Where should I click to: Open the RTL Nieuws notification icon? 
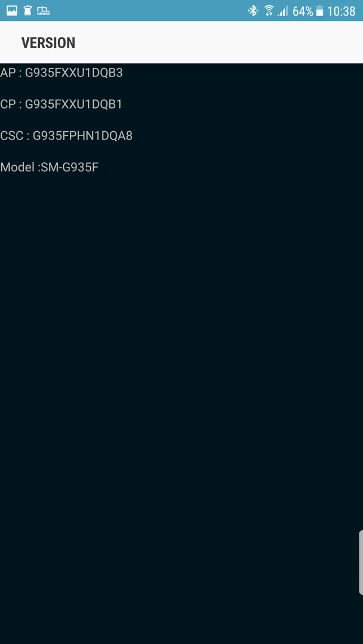pos(43,11)
